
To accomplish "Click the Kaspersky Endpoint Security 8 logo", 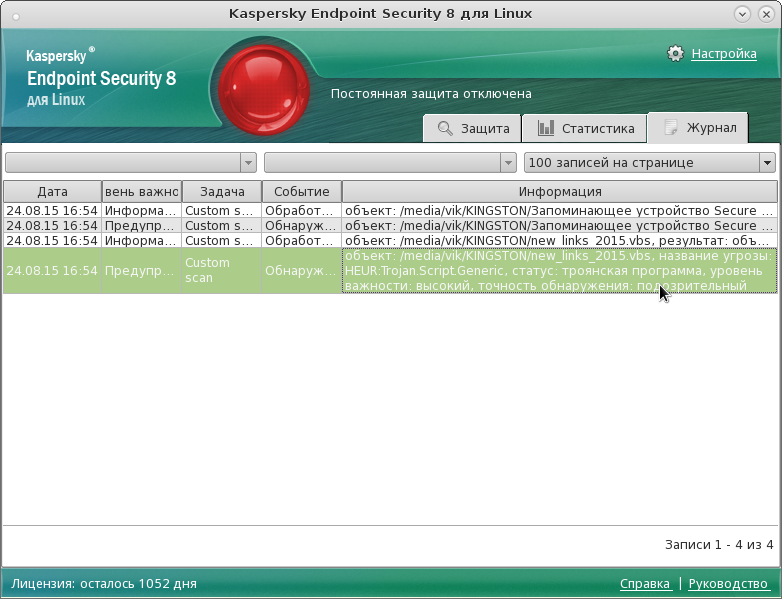I will tap(101, 77).
